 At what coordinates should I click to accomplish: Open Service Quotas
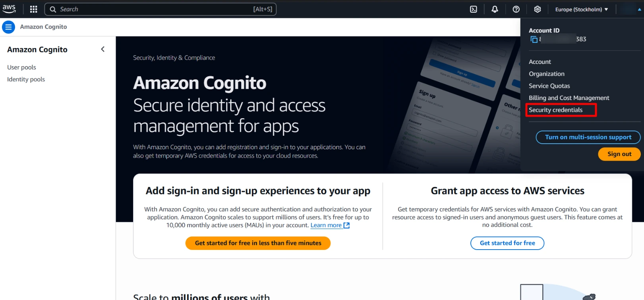(549, 86)
